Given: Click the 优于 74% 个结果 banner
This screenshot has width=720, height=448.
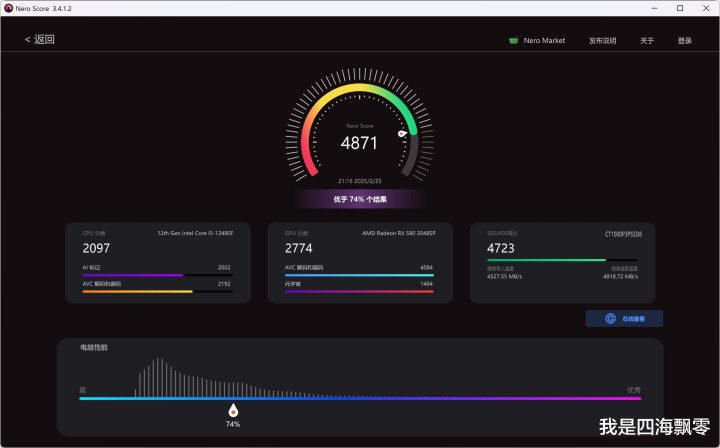Looking at the screenshot, I should point(360,199).
